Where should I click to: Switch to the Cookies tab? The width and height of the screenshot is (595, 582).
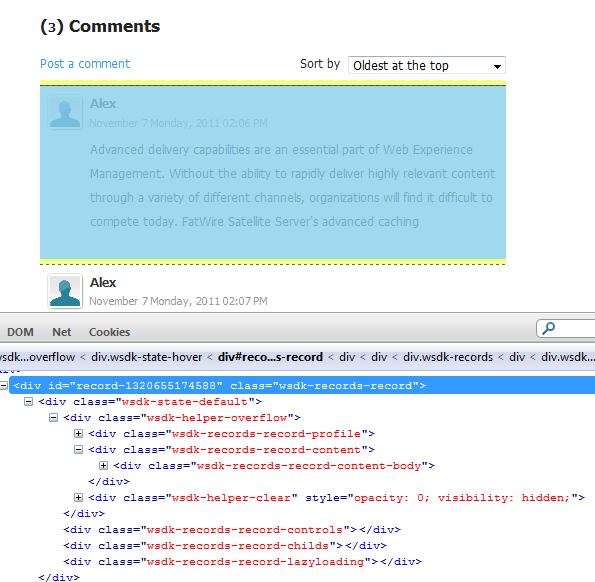(x=109, y=332)
